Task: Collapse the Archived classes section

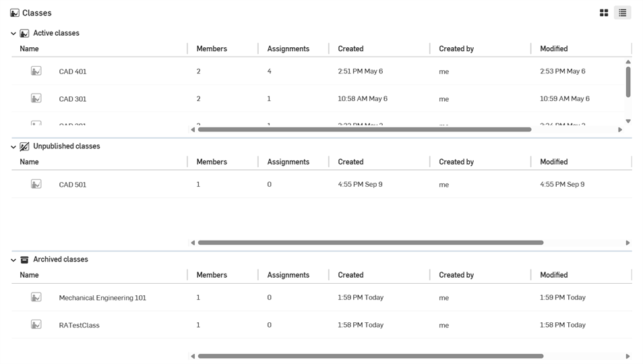Action: [13, 260]
